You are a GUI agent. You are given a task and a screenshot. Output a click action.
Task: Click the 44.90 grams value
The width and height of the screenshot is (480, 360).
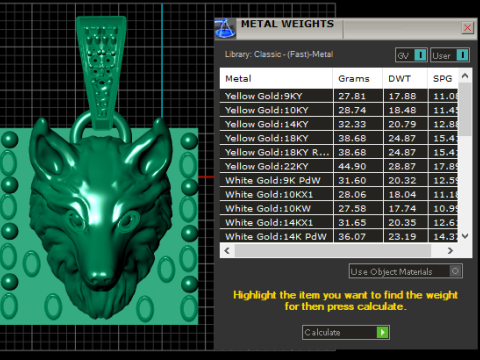point(352,166)
